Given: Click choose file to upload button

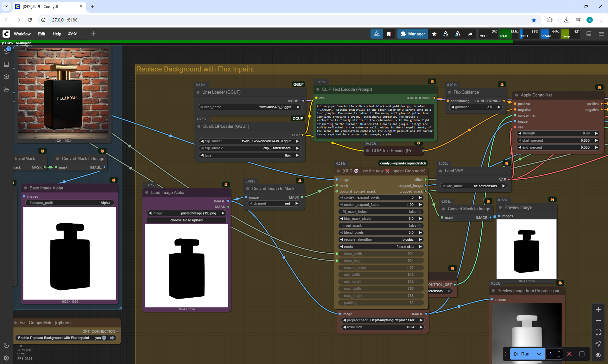Looking at the screenshot, I should pos(186,220).
